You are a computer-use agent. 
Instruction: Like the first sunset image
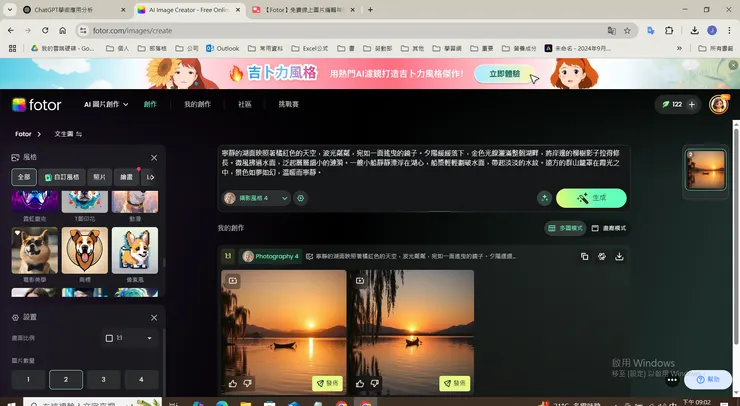[x=233, y=383]
